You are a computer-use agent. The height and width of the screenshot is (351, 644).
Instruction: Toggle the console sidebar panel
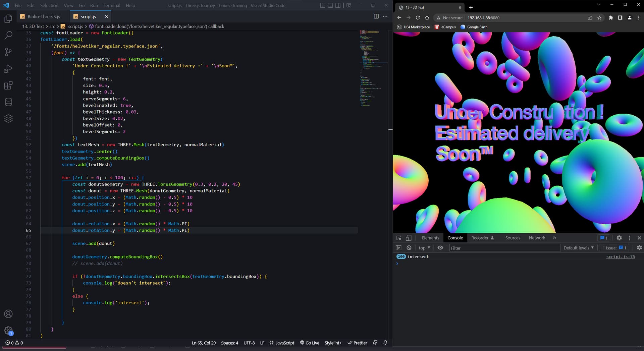pos(398,248)
